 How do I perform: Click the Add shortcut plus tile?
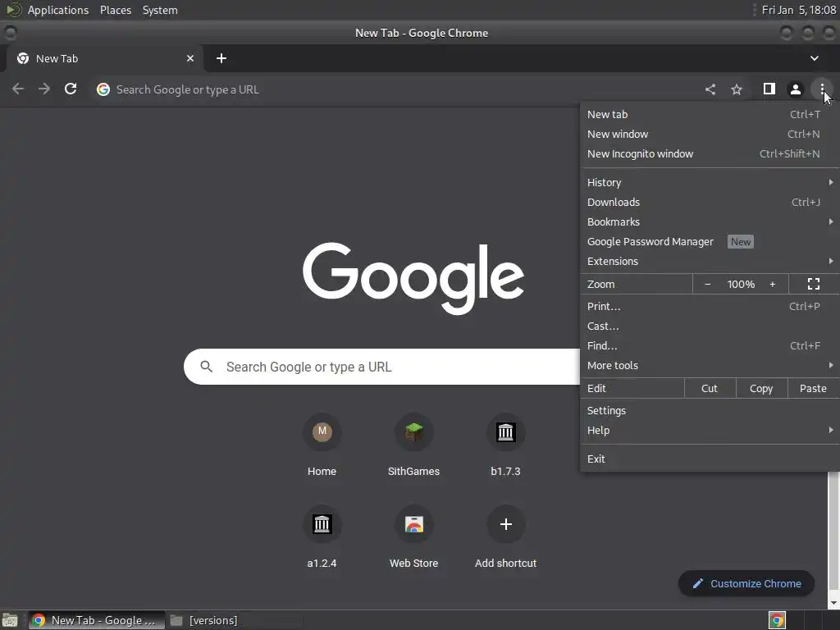[505, 536]
